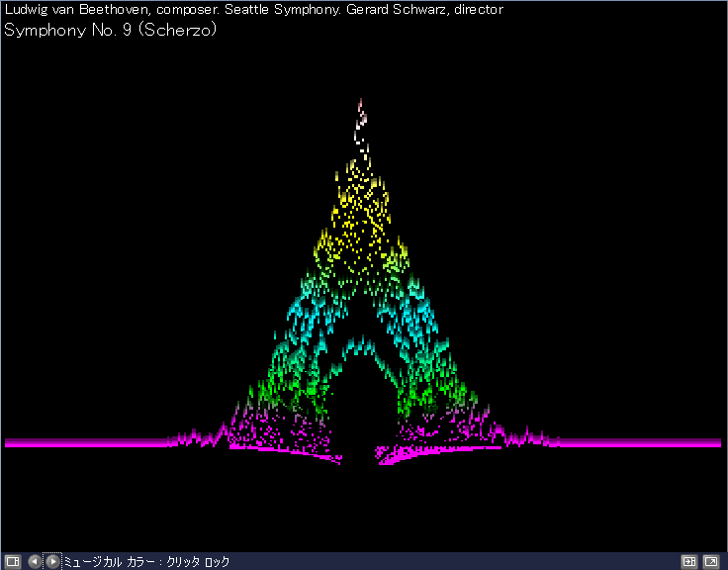The width and height of the screenshot is (728, 570).
Task: Click the Symphony No. 9 (Scherzo) title
Action: (111, 30)
